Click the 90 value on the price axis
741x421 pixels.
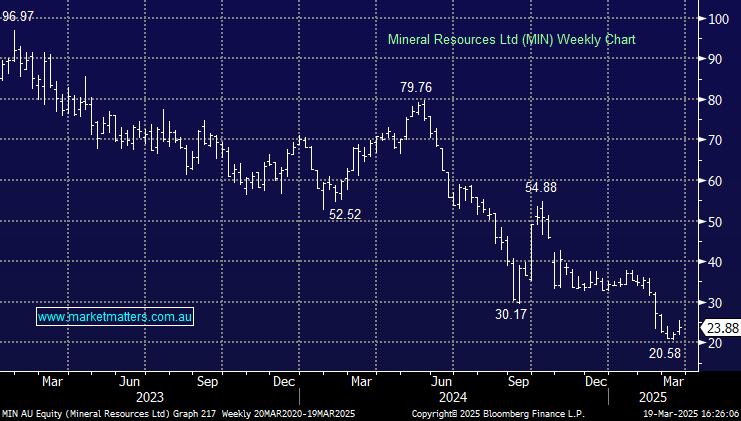click(x=715, y=59)
